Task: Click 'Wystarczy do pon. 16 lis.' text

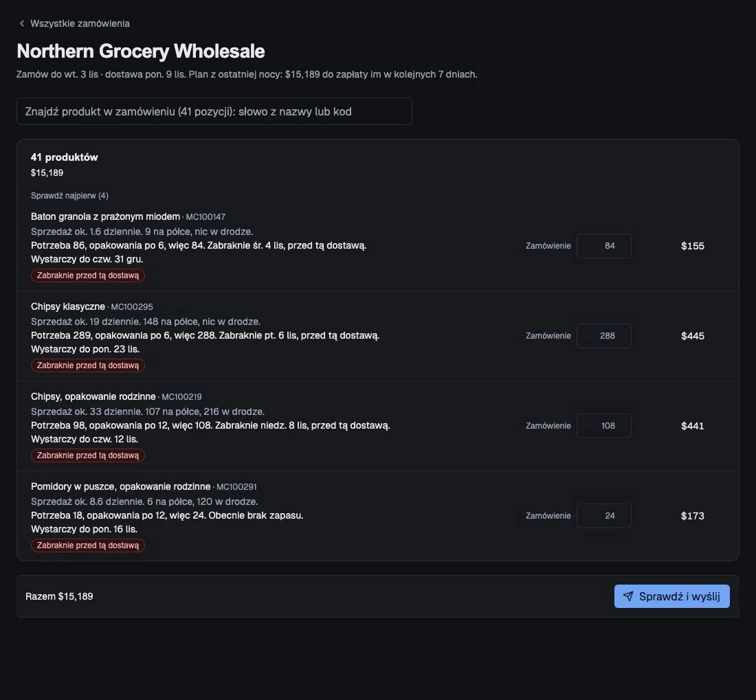Action: pos(84,530)
